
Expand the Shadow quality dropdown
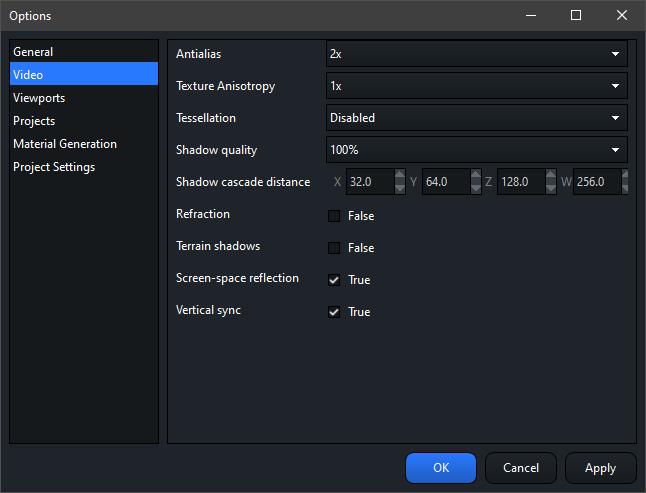pos(476,150)
